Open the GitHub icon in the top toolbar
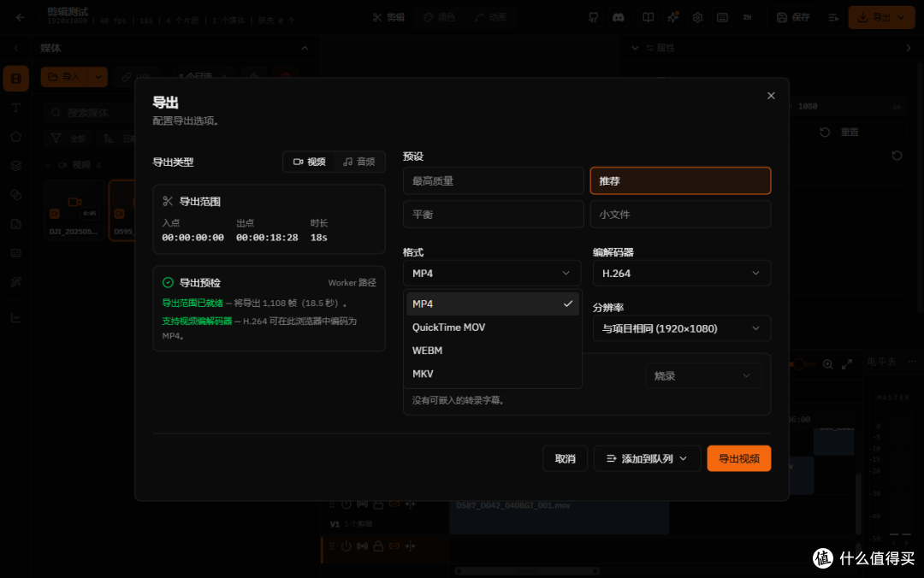The height and width of the screenshot is (578, 924). point(594,17)
